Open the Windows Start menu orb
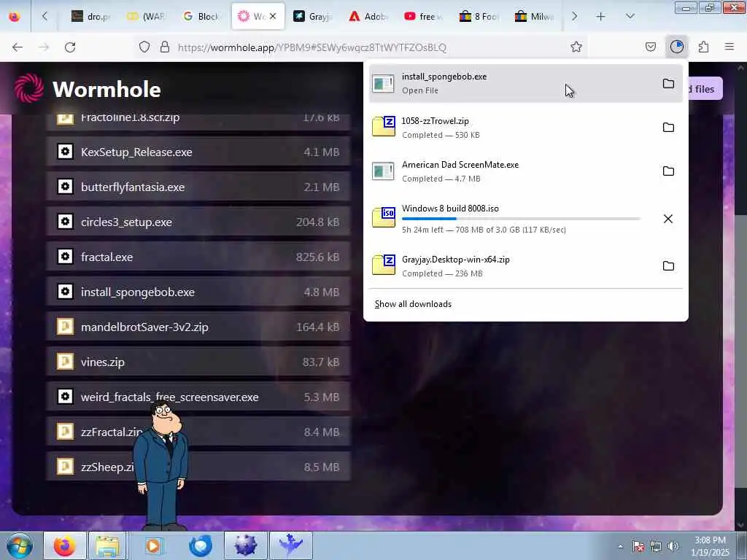The image size is (747, 560). tap(20, 545)
